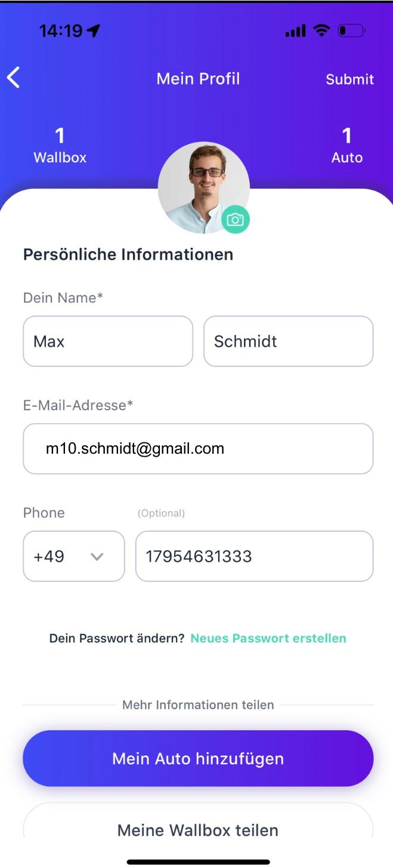
Task: Click the Wallbox count stat
Action: point(60,146)
